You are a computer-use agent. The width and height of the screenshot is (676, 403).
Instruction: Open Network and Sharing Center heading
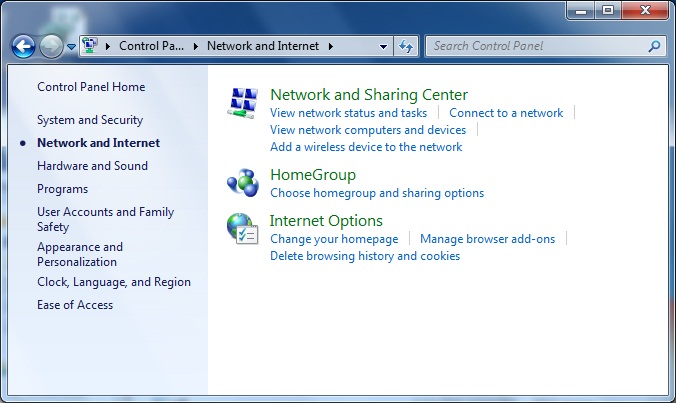point(369,94)
